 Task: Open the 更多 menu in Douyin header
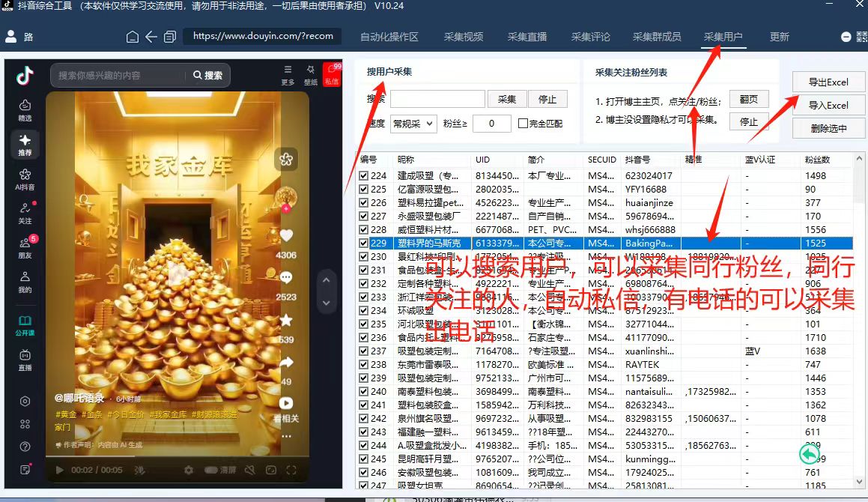[x=288, y=75]
